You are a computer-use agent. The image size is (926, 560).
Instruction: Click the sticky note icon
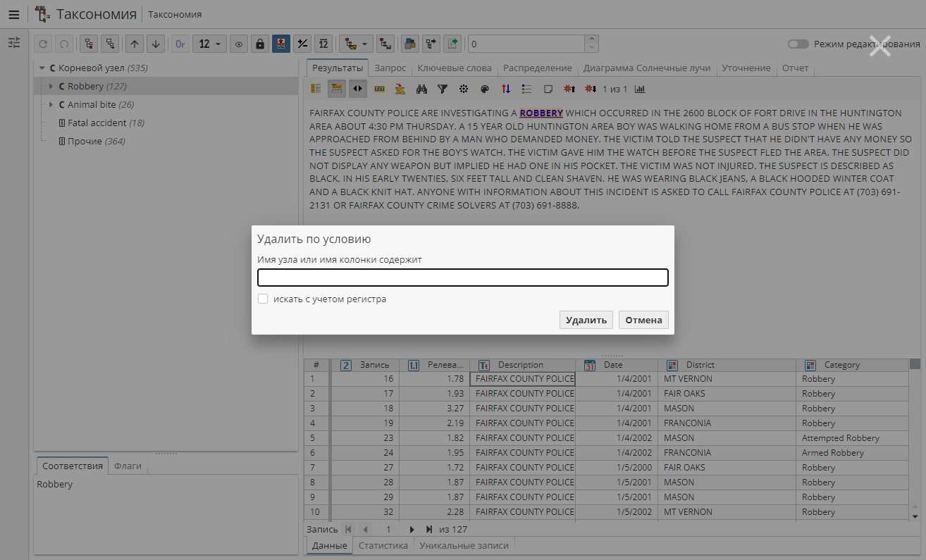pos(548,89)
